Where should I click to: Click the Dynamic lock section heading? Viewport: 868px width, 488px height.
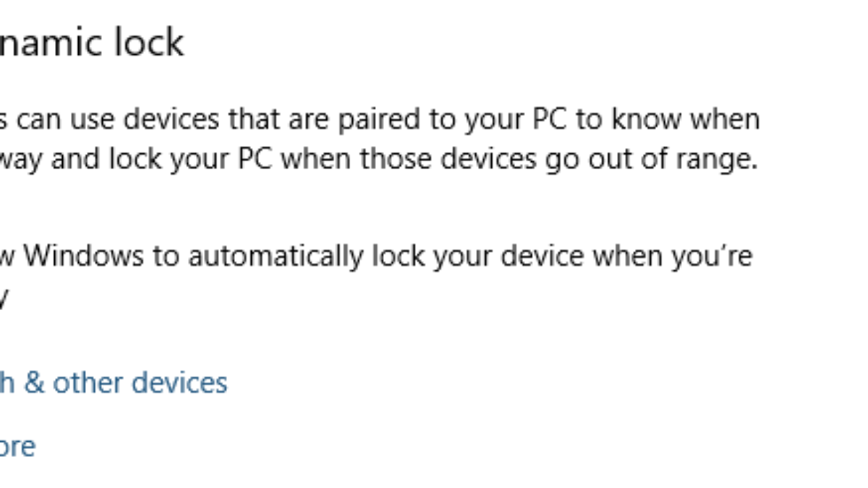coord(90,43)
